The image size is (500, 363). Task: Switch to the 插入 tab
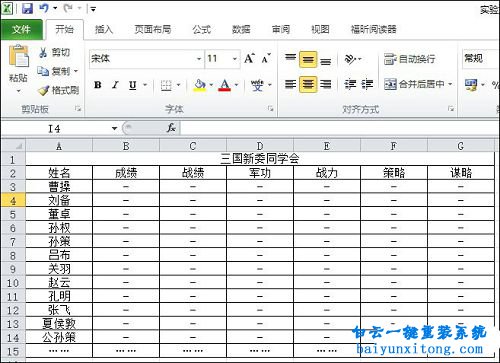point(104,29)
